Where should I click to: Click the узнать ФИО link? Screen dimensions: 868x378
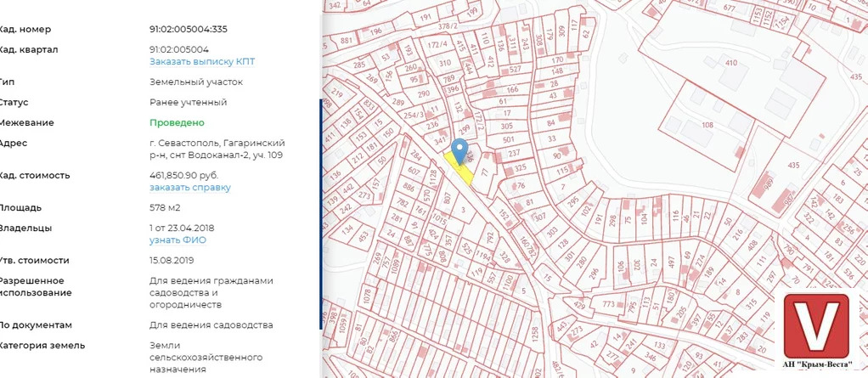[x=178, y=240]
